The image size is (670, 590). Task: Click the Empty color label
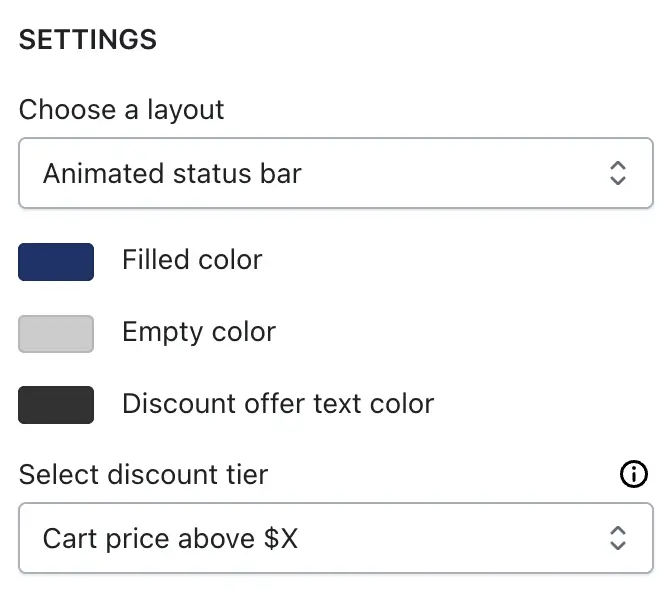(x=199, y=332)
